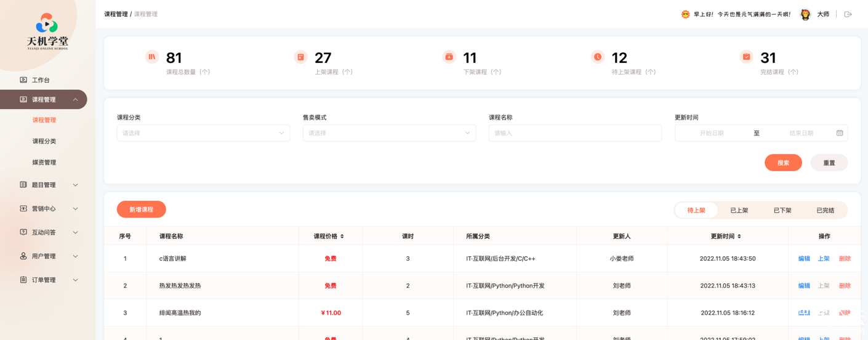Click the 工作台 sidebar icon
Viewport: 868px width, 340px height.
point(23,80)
